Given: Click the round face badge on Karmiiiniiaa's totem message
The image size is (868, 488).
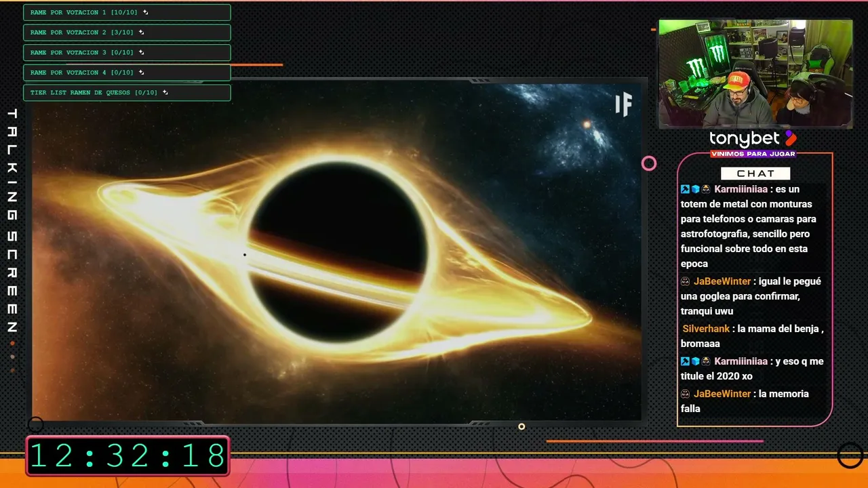Looking at the screenshot, I should [705, 189].
